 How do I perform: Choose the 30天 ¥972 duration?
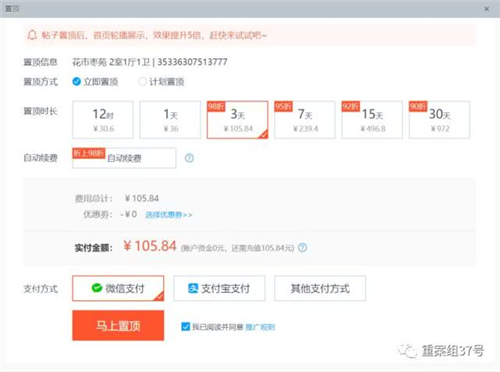[439, 120]
